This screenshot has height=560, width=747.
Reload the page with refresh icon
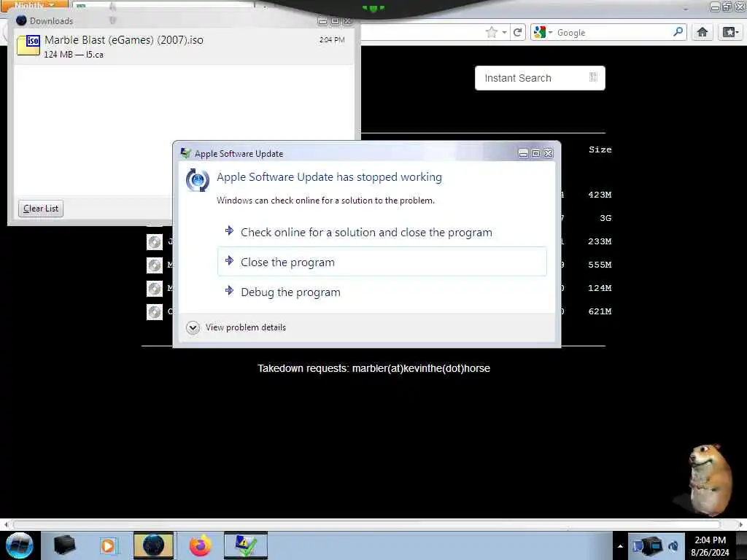click(517, 32)
